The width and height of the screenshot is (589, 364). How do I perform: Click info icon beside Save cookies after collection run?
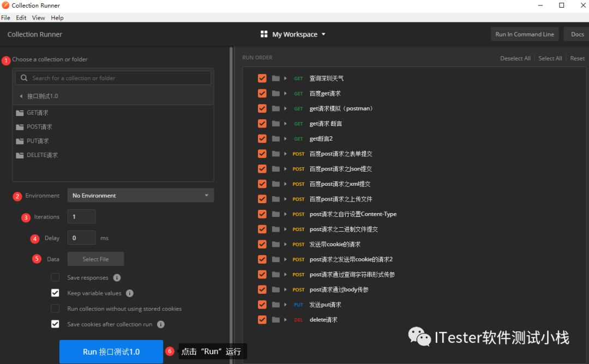pos(161,324)
